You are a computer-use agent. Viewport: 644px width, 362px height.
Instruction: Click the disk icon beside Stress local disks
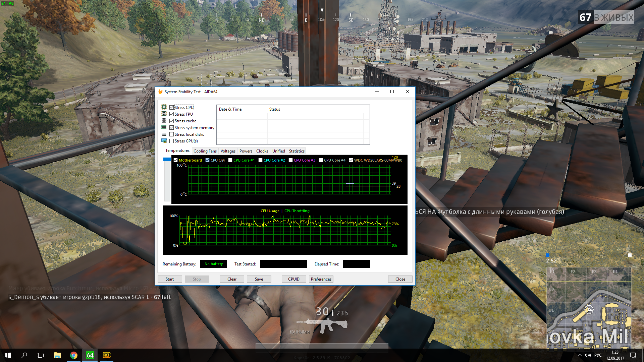coord(164,134)
